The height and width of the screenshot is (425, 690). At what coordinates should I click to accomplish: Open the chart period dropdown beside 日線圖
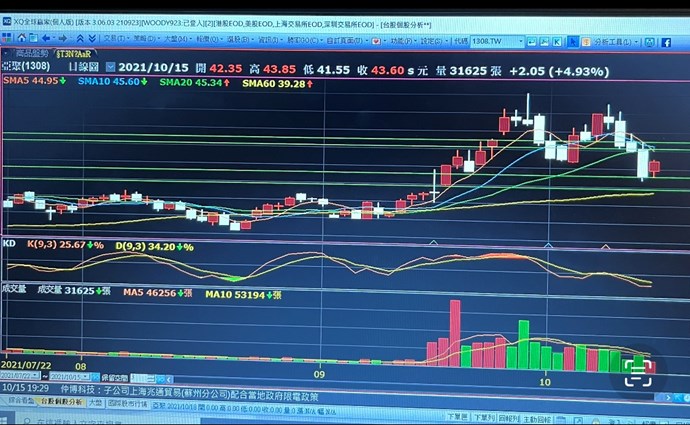click(x=110, y=67)
